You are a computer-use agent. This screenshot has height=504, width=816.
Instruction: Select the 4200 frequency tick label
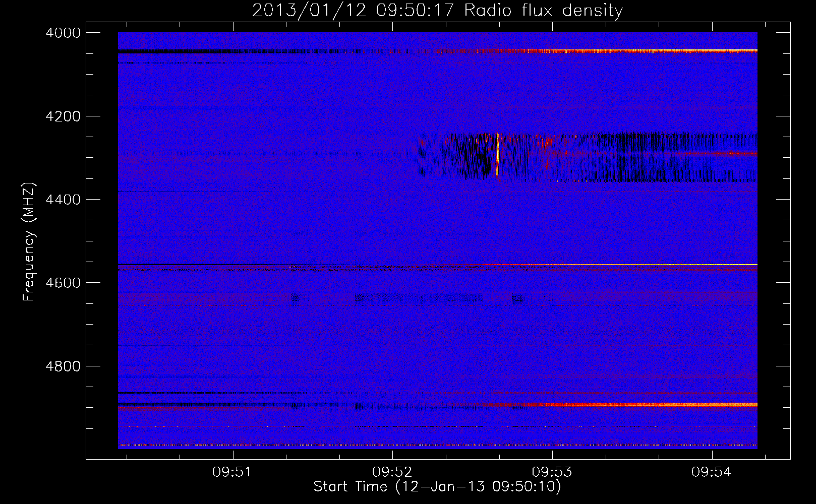(63, 116)
